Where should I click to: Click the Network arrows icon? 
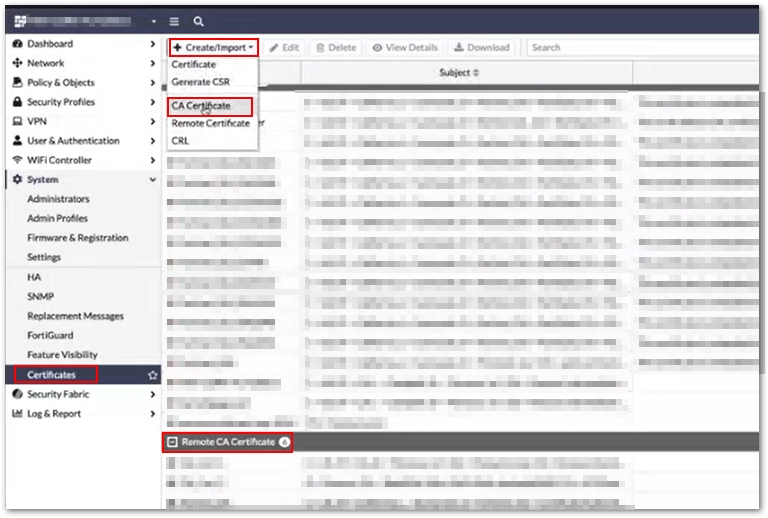click(18, 63)
